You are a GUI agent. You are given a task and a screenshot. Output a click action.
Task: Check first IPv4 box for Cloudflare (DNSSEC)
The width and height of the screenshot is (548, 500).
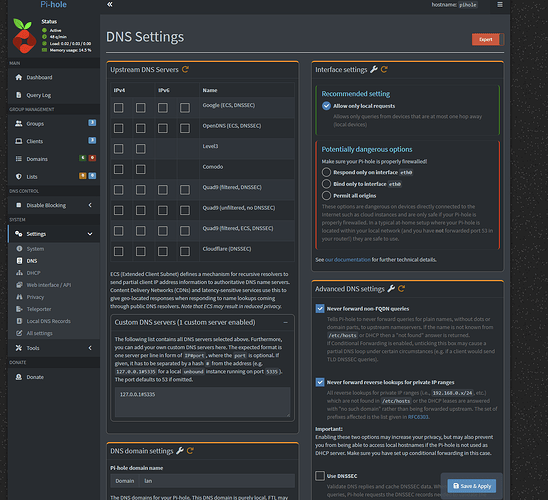pyautogui.click(x=118, y=251)
